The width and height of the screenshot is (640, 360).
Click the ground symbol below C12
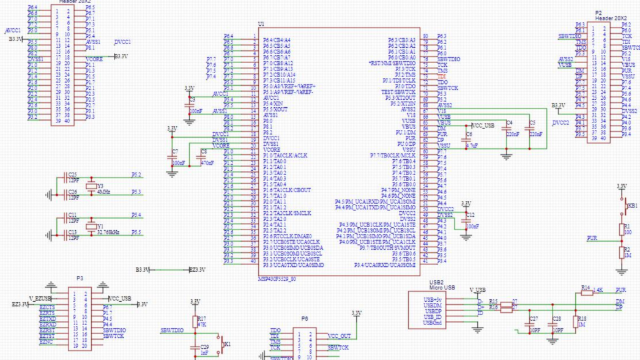click(466, 237)
